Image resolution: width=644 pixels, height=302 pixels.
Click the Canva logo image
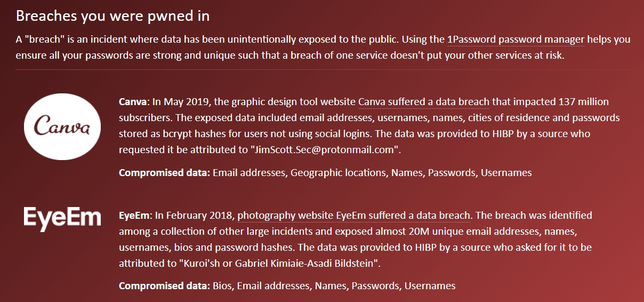click(x=62, y=127)
